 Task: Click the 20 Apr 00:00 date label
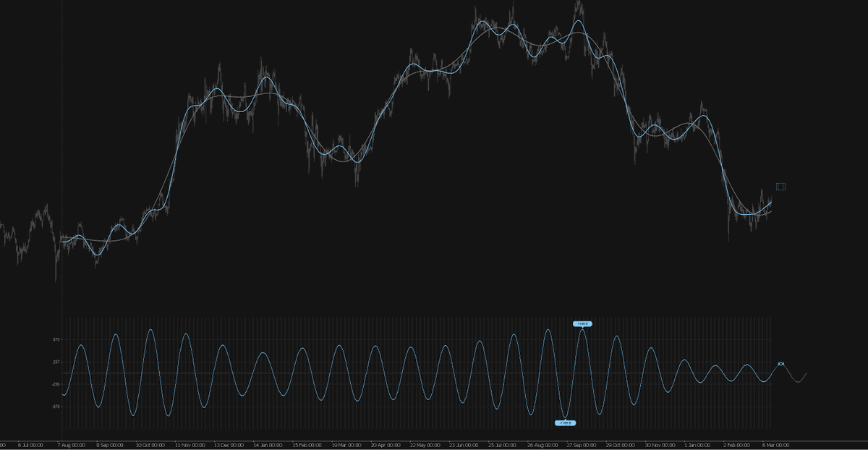pos(385,446)
